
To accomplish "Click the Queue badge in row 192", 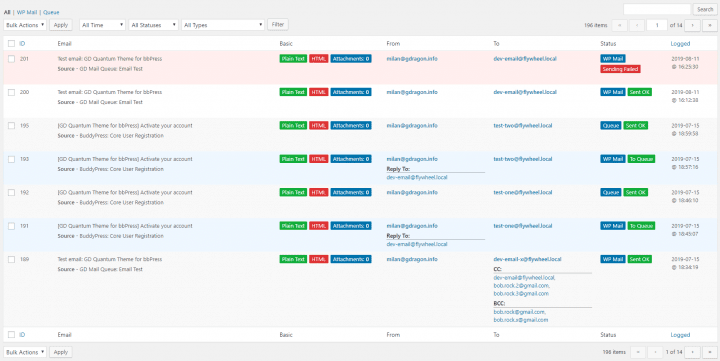I will click(611, 193).
